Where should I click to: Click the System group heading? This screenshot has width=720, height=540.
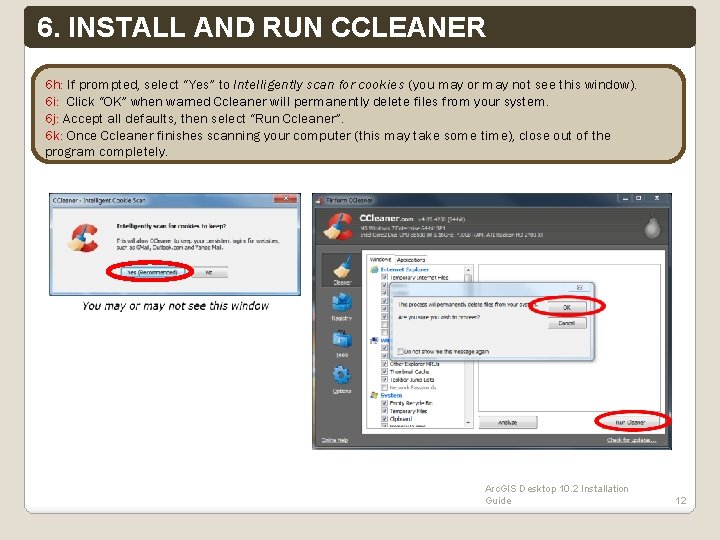(x=391, y=395)
